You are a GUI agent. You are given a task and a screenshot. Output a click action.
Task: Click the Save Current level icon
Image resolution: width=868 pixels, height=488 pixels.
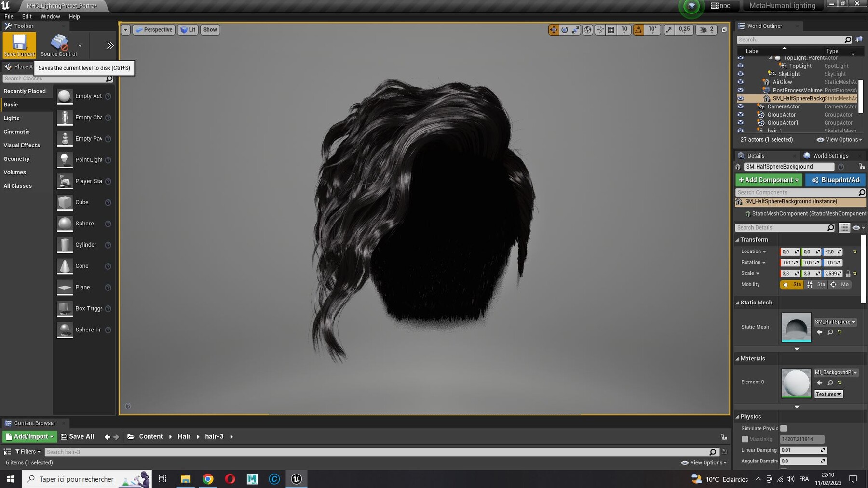19,45
